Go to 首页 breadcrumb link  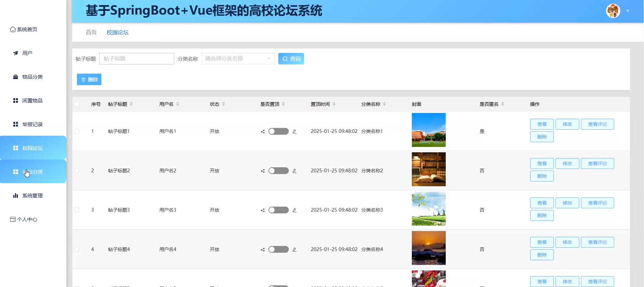tap(91, 32)
